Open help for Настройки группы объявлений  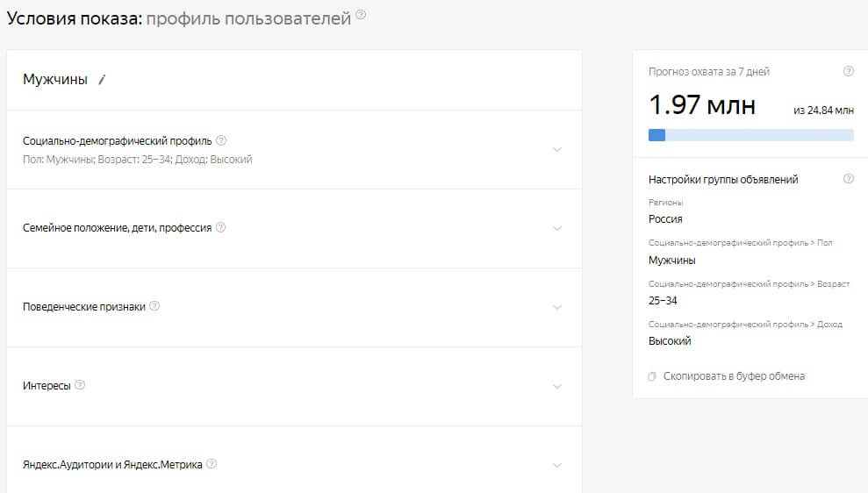click(x=848, y=179)
